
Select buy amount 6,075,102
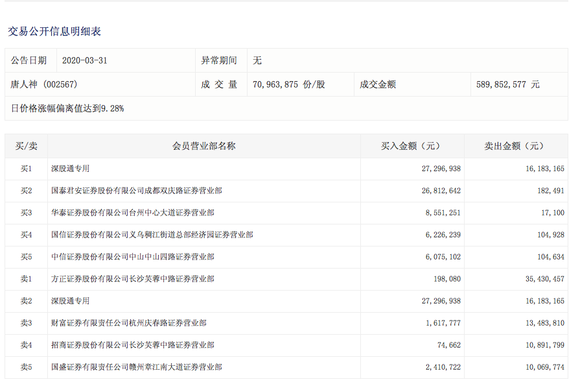point(443,257)
